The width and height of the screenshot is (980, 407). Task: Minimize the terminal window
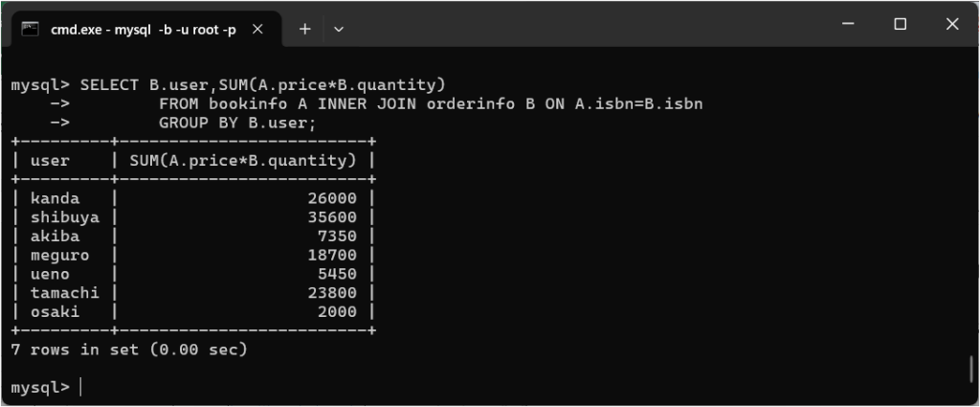[x=846, y=25]
